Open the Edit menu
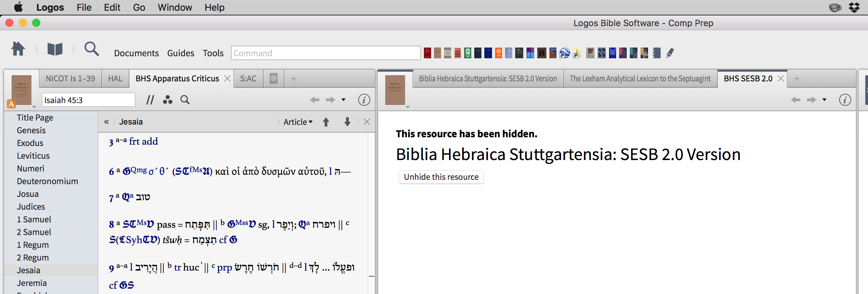Image resolution: width=868 pixels, height=294 pixels. click(112, 7)
